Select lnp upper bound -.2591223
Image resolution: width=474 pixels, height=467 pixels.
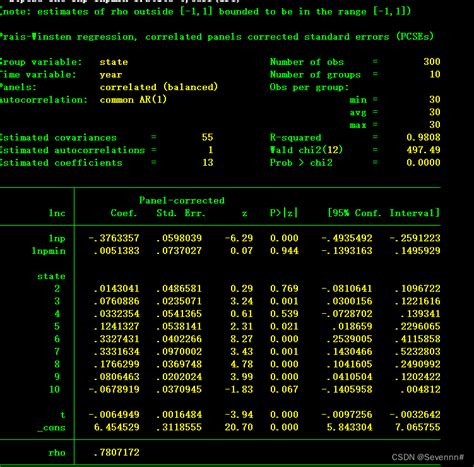(415, 238)
